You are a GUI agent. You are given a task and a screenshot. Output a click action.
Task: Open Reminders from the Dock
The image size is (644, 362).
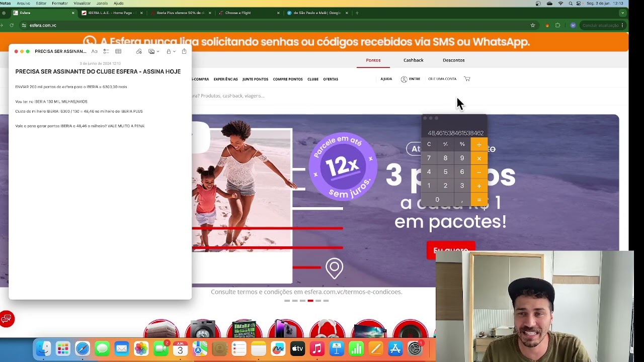click(239, 348)
